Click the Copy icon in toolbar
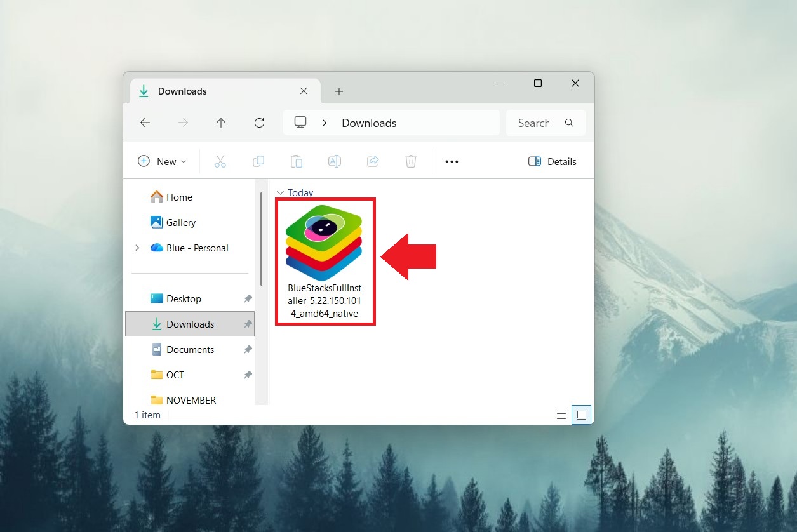The image size is (797, 532). coord(258,161)
